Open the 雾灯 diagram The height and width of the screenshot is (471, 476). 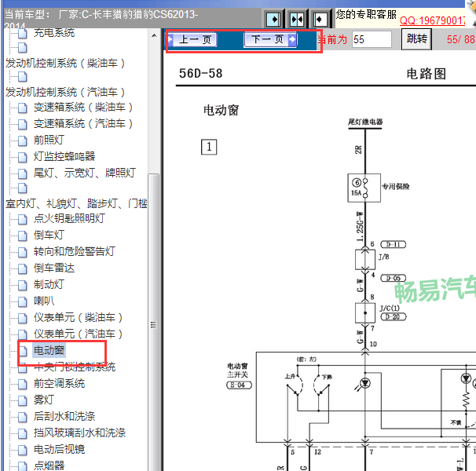pyautogui.click(x=44, y=400)
